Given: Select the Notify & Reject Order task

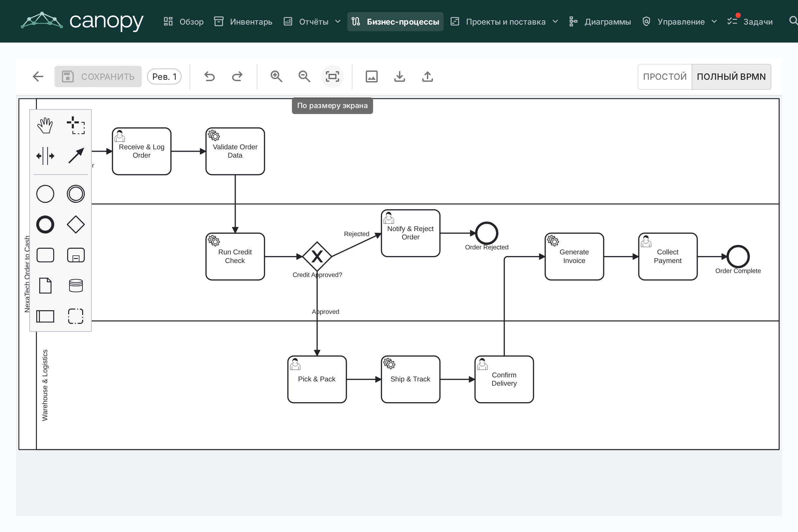Looking at the screenshot, I should (411, 233).
